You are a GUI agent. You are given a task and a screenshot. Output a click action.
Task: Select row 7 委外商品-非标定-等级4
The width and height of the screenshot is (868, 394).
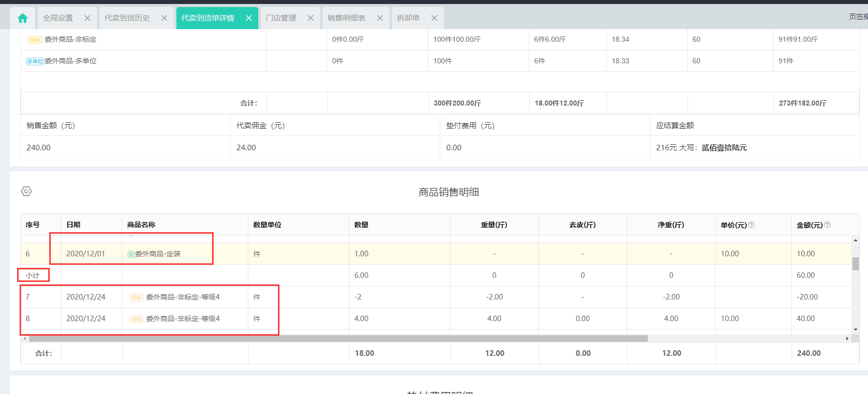183,297
